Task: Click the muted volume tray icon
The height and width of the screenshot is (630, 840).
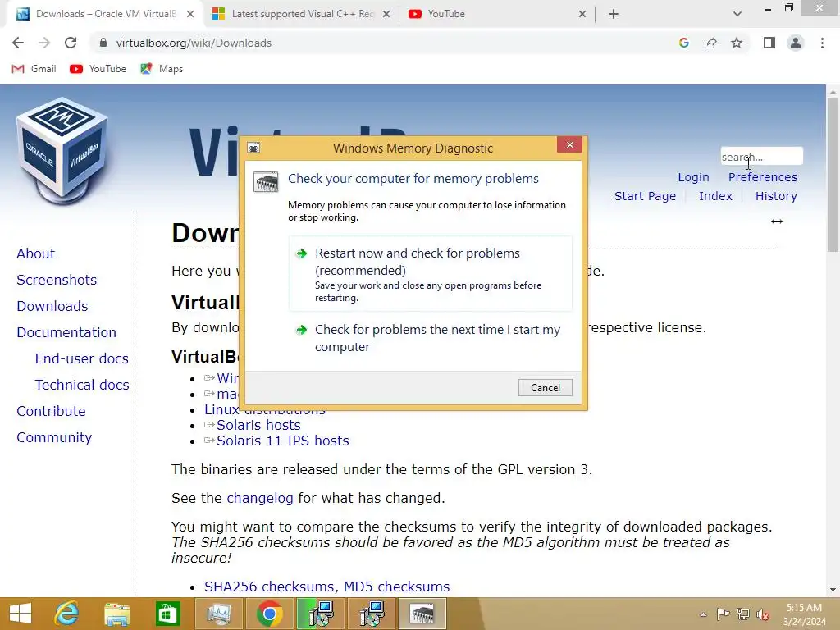Action: click(x=763, y=614)
